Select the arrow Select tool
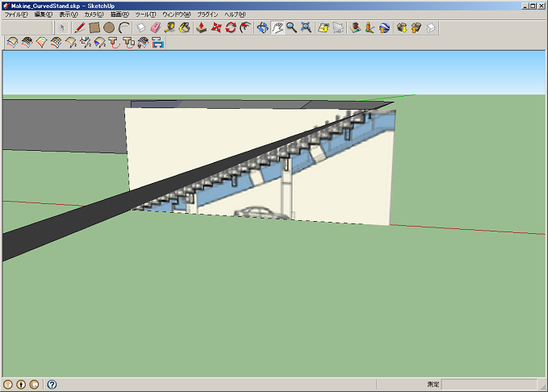This screenshot has height=392, width=548. pos(62,27)
